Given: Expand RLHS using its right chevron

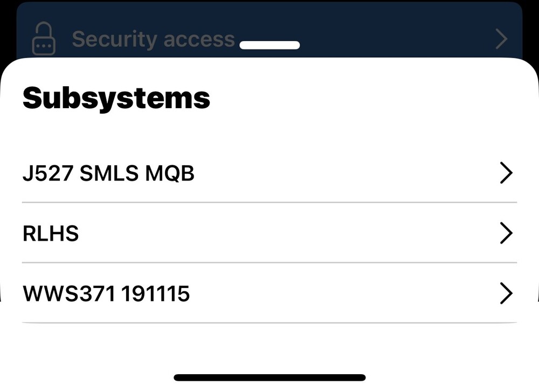Looking at the screenshot, I should point(506,234).
